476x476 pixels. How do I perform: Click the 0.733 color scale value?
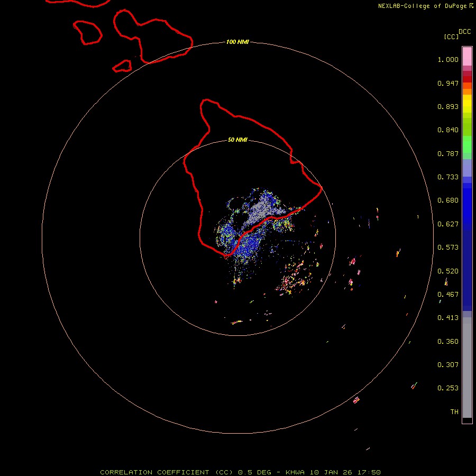[448, 177]
